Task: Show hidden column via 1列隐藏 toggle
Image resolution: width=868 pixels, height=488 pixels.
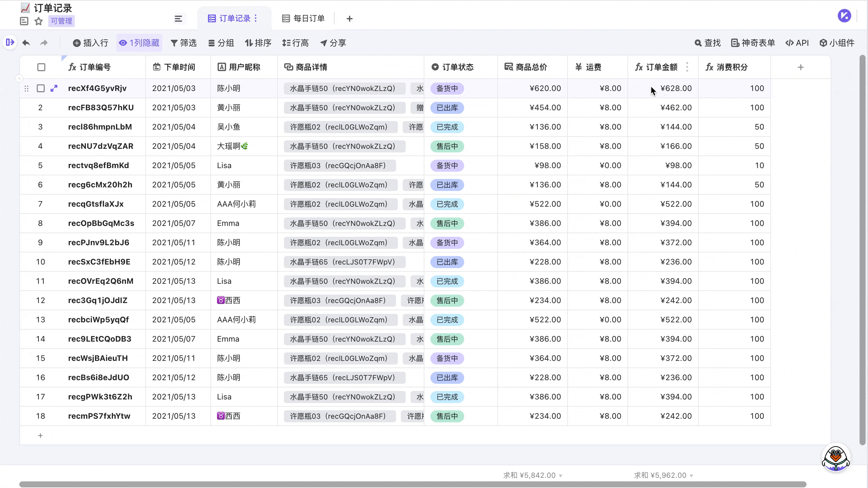Action: [139, 43]
